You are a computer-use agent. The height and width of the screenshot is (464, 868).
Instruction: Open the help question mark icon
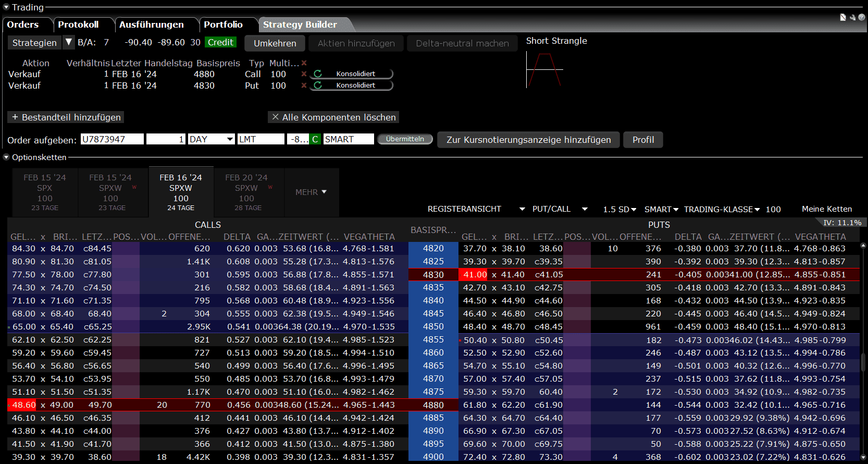pyautogui.click(x=861, y=17)
